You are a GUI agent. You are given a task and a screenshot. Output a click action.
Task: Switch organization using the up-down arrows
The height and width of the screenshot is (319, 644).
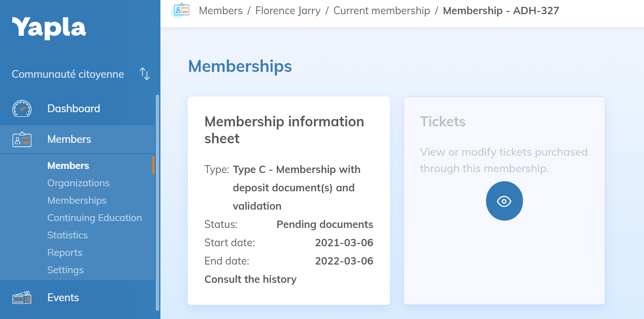pos(144,74)
